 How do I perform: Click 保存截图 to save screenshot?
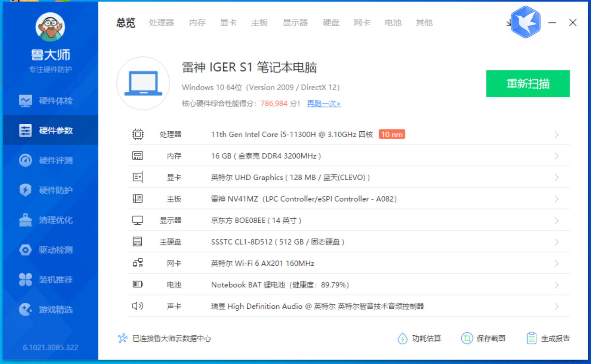[x=483, y=339]
